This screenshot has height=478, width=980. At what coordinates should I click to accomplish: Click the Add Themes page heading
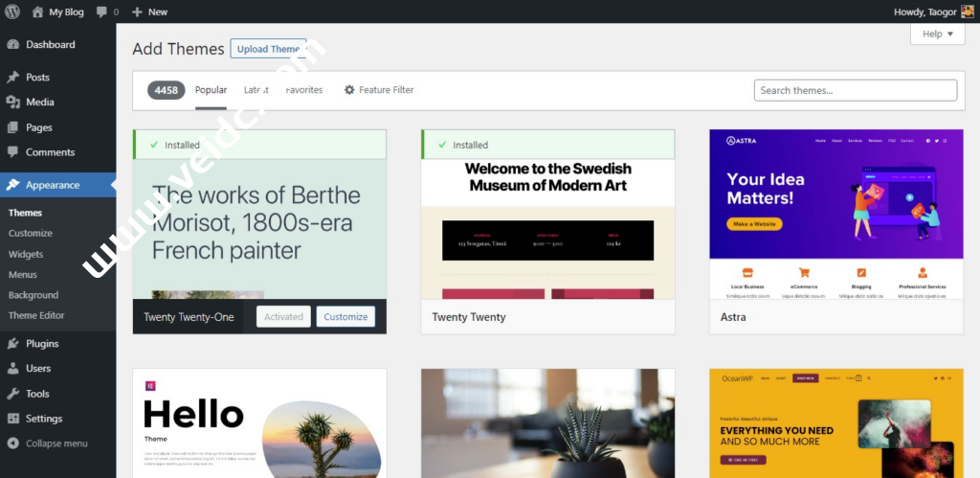tap(178, 49)
